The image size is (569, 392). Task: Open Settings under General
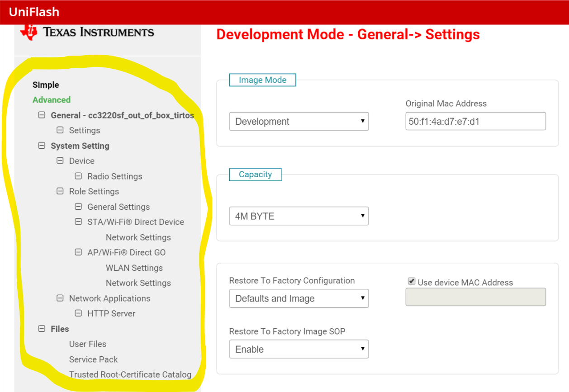[85, 130]
